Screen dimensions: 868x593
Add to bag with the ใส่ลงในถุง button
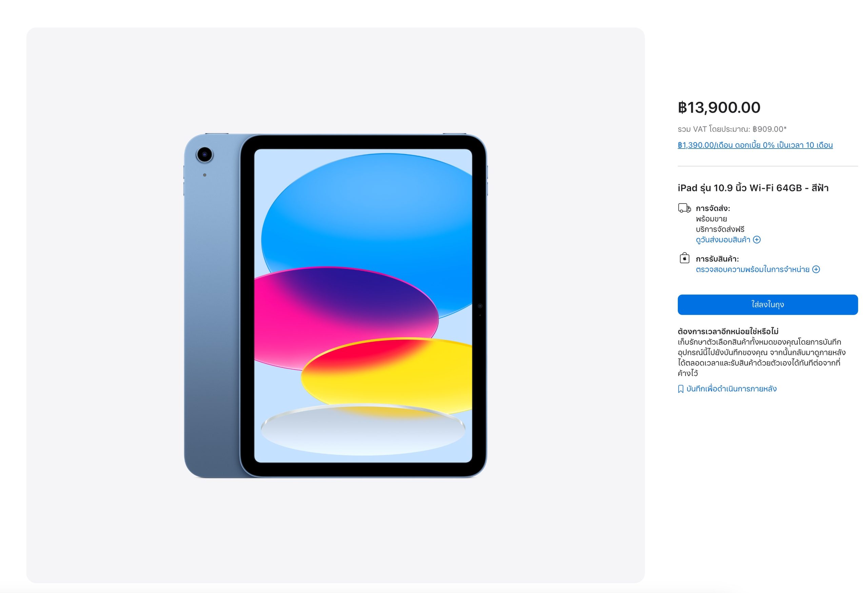click(768, 305)
